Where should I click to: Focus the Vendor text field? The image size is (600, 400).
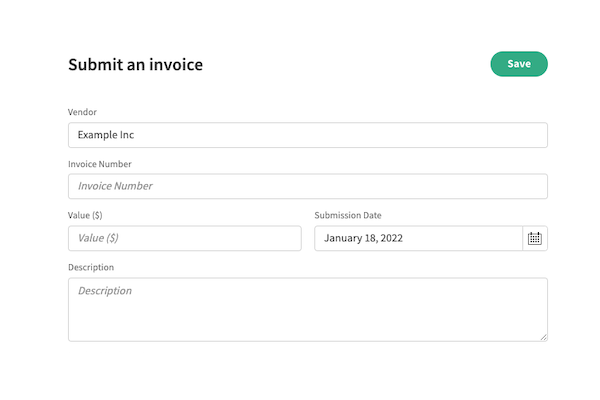(x=307, y=135)
